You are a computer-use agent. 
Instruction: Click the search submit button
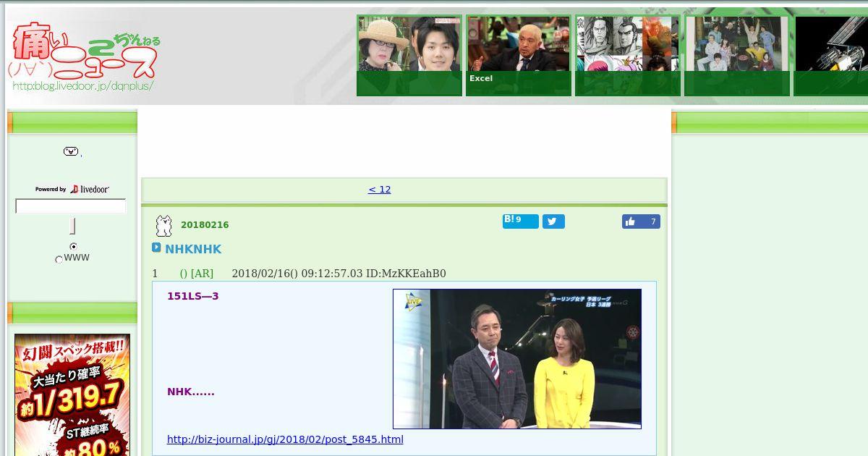[x=72, y=226]
